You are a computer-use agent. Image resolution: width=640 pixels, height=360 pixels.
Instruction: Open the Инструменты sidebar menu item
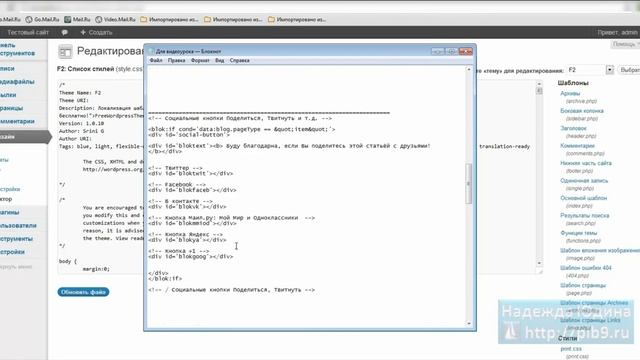pyautogui.click(x=16, y=239)
